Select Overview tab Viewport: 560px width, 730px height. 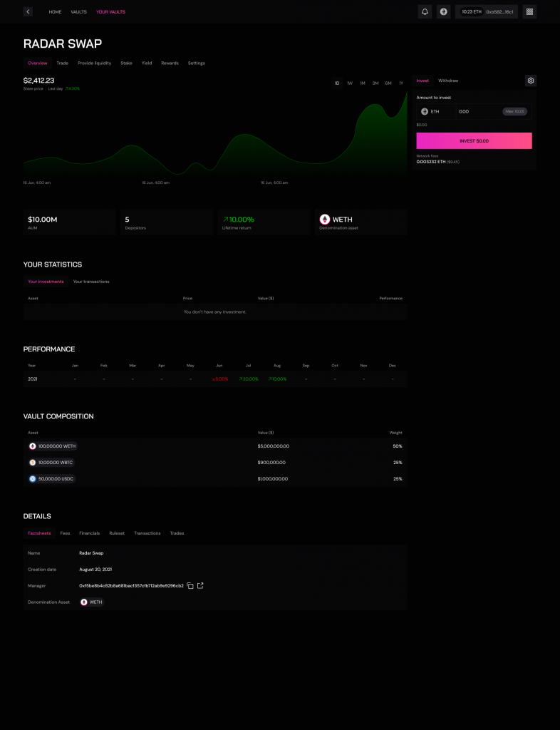point(37,63)
